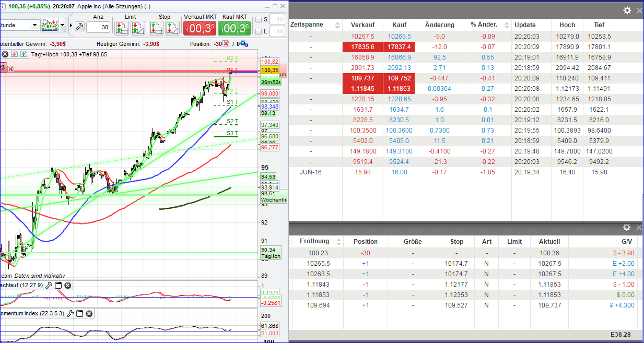This screenshot has height=343, width=644.
Task: Click the red X beside label 23
Action: pos(10,68)
